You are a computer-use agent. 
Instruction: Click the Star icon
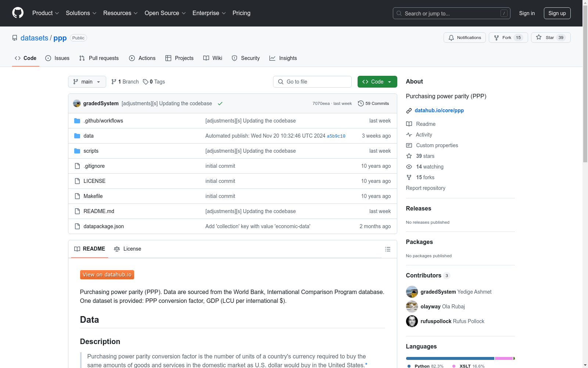(539, 37)
